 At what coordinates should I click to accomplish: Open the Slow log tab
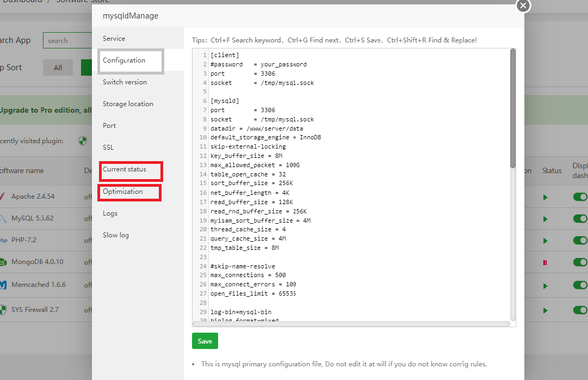click(116, 235)
